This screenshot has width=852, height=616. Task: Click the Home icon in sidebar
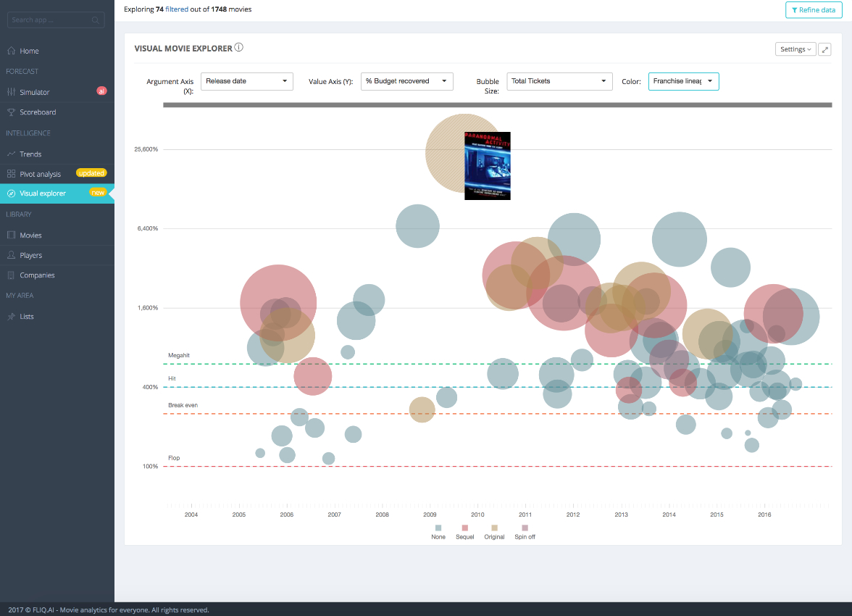(x=12, y=51)
